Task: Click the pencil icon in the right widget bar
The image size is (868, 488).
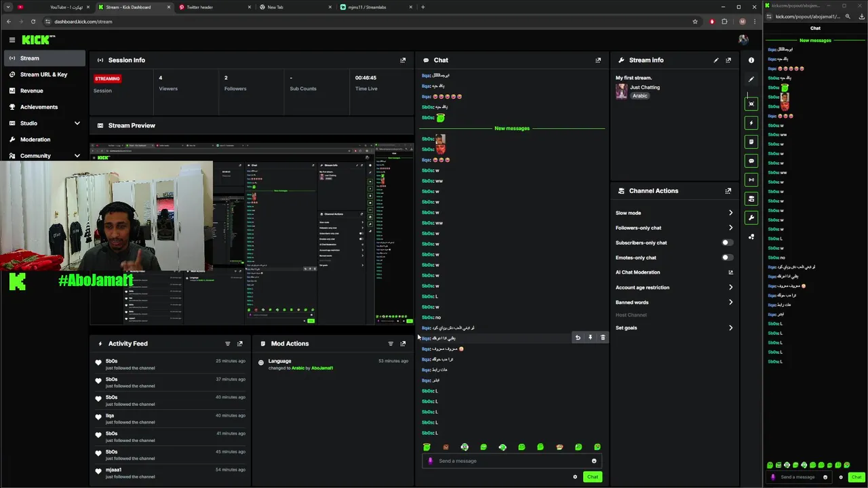Action: pyautogui.click(x=751, y=79)
